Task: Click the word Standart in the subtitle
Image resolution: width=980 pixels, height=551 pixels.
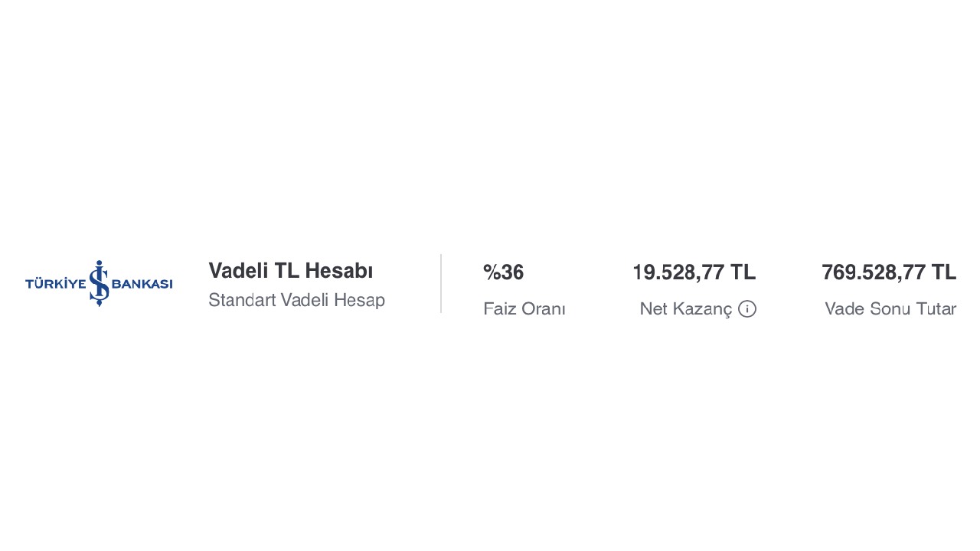Action: click(237, 301)
